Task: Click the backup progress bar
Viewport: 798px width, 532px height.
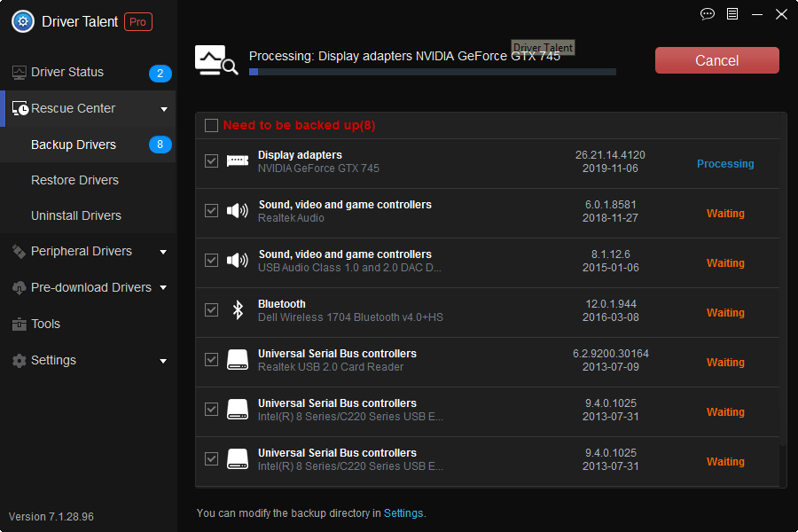Action: 433,72
